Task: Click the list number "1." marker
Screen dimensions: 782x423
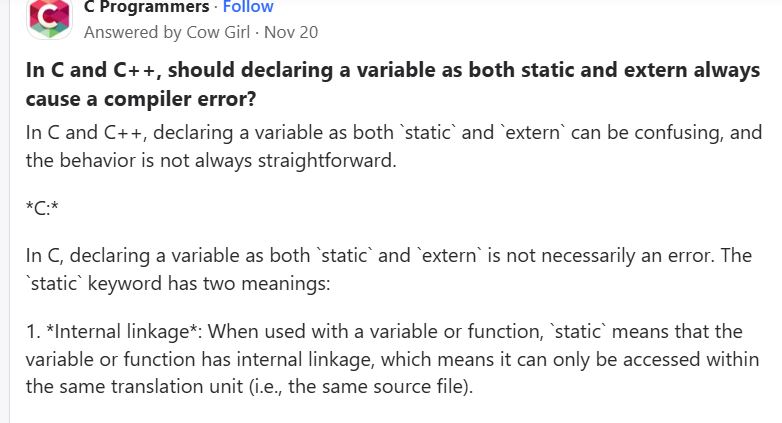Action: coord(33,332)
